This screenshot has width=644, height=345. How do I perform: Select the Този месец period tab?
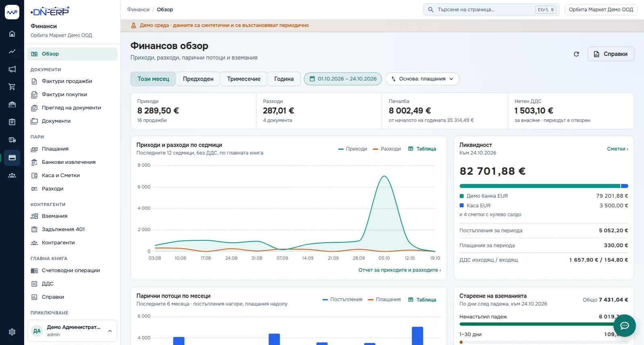click(x=153, y=79)
